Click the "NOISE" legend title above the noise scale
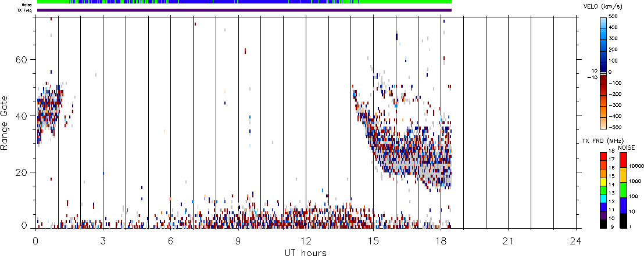 (626, 147)
